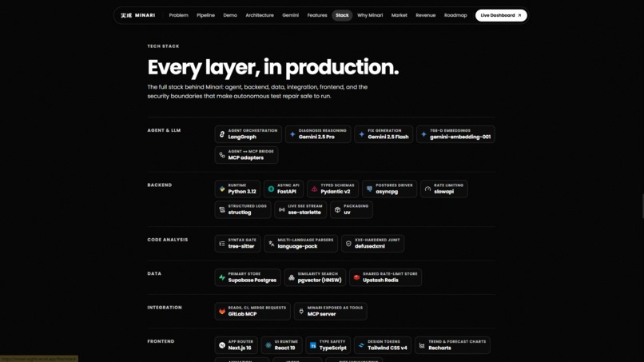The width and height of the screenshot is (644, 362).
Task: Click the asyncpg Postgres driver icon
Action: [x=369, y=189]
